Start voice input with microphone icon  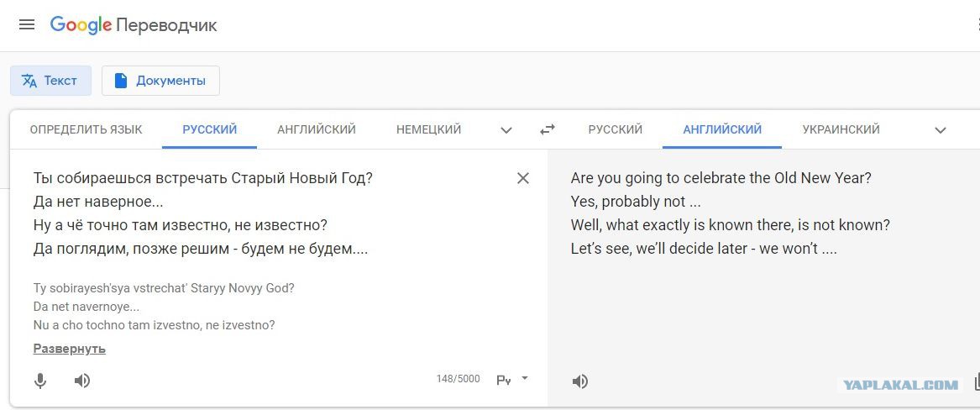tap(40, 381)
